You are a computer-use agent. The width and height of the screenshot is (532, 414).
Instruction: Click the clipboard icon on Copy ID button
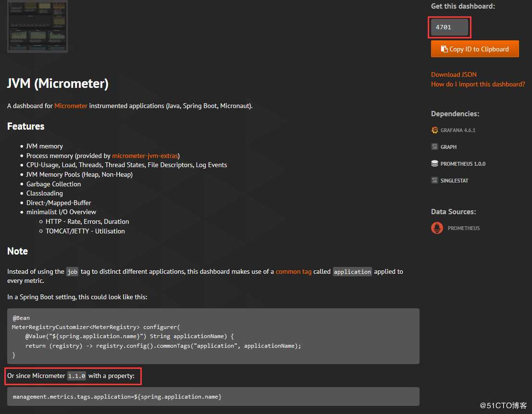click(x=444, y=49)
